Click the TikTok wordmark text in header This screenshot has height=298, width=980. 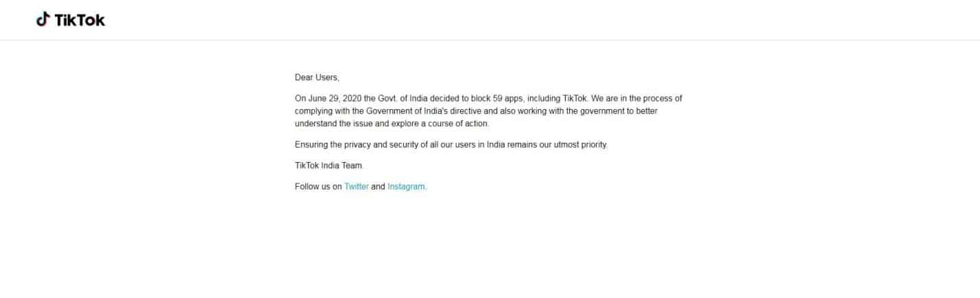pyautogui.click(x=80, y=20)
